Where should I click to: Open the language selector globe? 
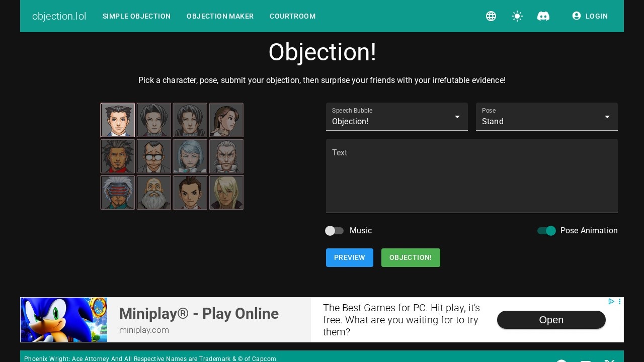coord(491,16)
